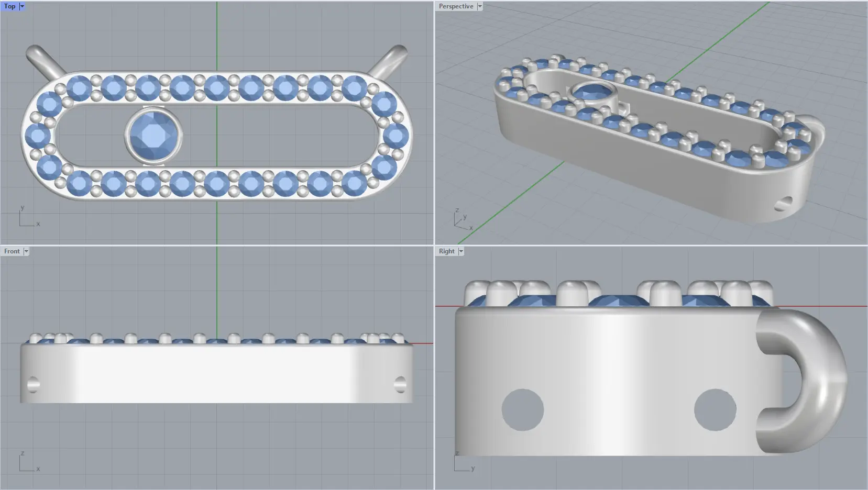868x490 pixels.
Task: Select the right hole in Front view
Action: 400,384
